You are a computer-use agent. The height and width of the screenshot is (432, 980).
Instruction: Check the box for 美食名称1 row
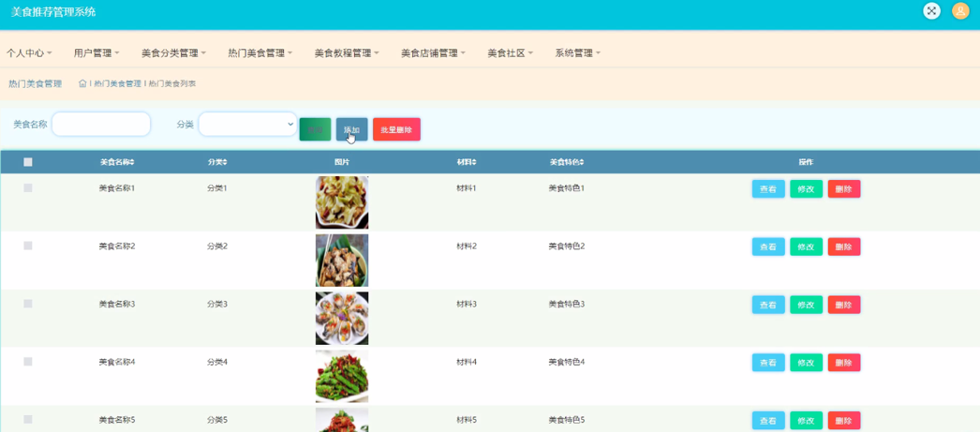point(27,187)
